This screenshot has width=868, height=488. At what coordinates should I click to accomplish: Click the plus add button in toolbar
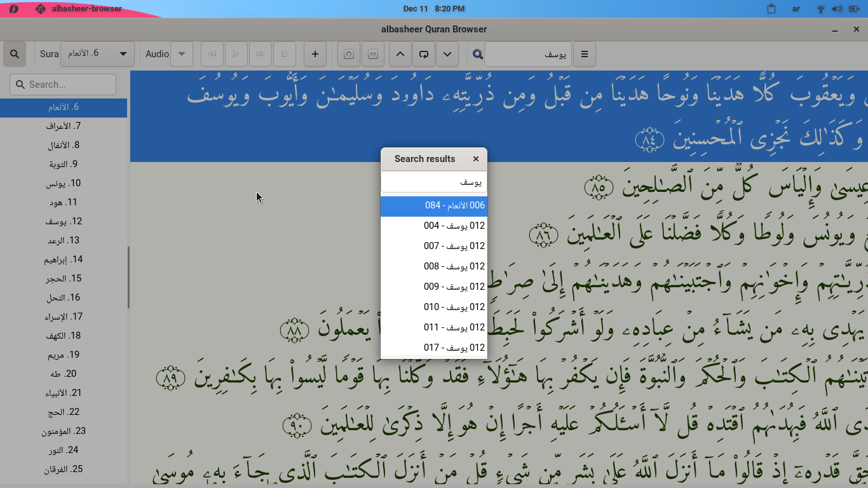pyautogui.click(x=315, y=54)
